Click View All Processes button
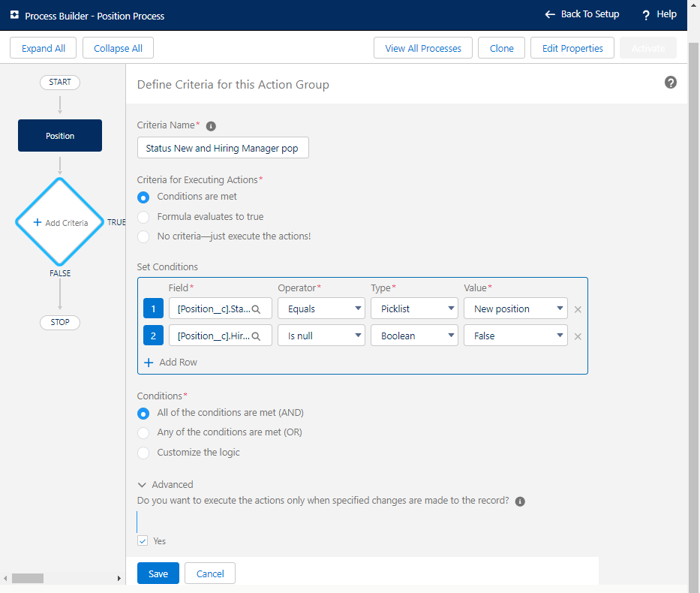700x593 pixels. point(422,48)
